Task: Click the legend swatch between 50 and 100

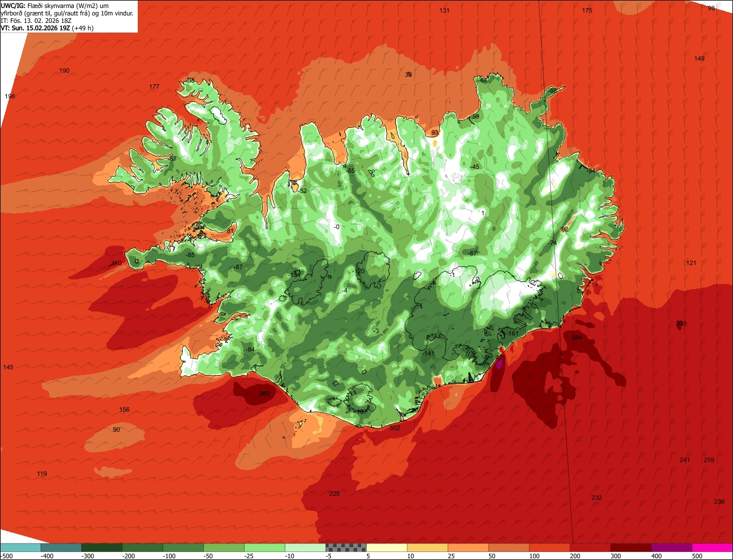Action: [x=509, y=547]
